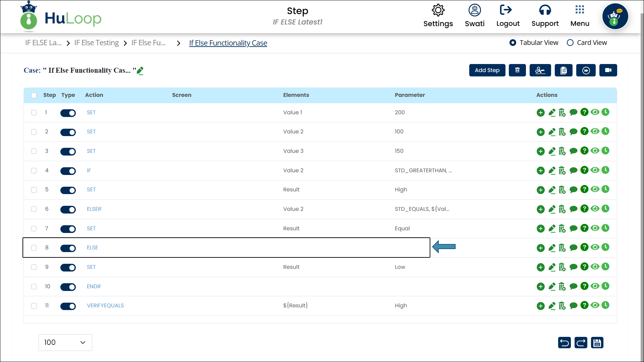Toggle the switch for step 2
The width and height of the screenshot is (644, 362).
(68, 132)
